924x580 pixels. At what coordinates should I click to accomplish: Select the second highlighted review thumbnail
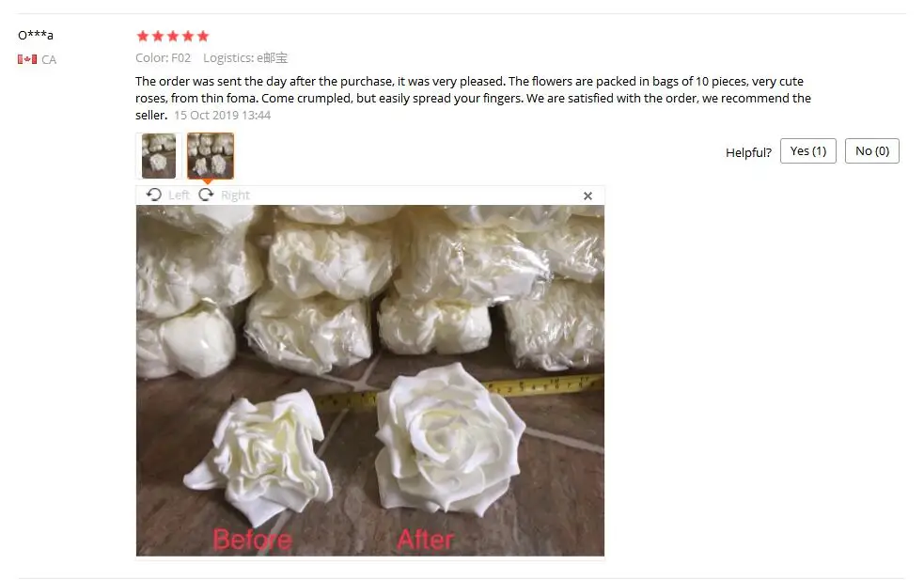(x=211, y=156)
